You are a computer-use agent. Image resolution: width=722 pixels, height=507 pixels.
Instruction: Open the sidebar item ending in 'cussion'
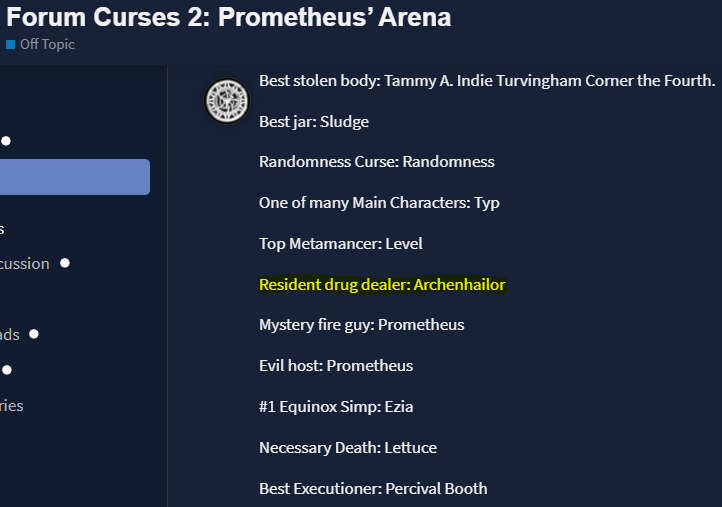25,264
